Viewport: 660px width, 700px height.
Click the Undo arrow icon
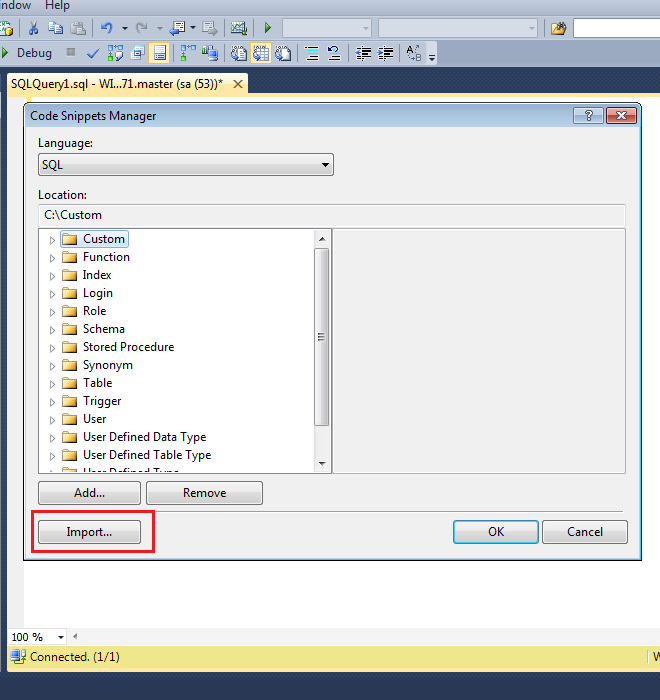click(x=107, y=28)
